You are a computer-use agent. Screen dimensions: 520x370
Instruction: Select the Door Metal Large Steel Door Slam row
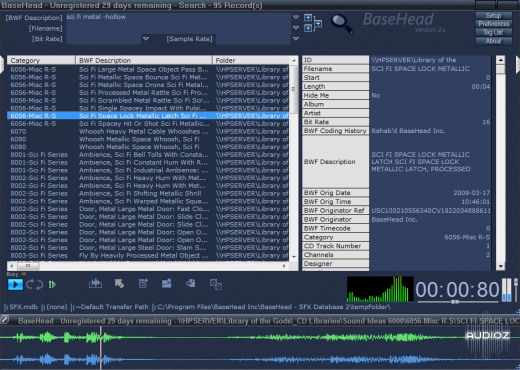pos(149,248)
